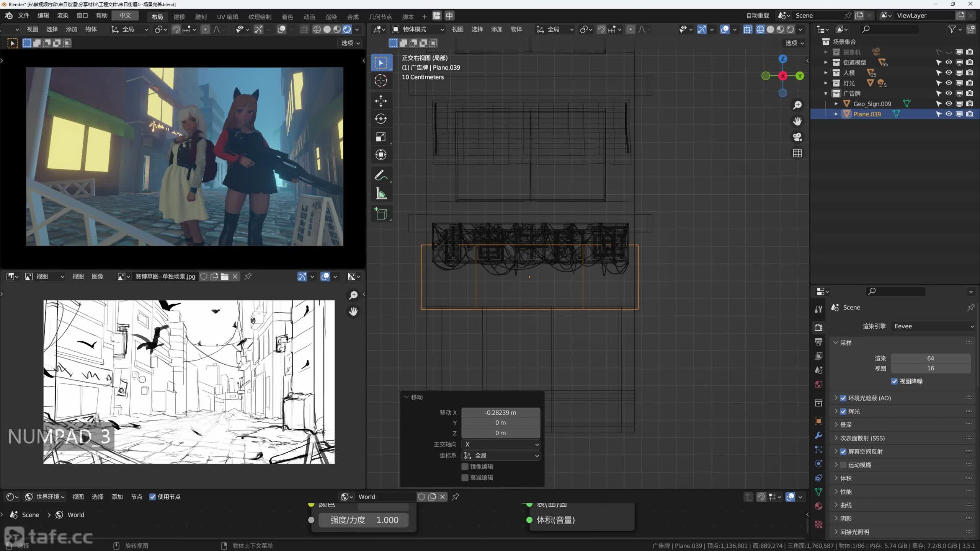
Task: Toggle the 辉光 bloom checkbox
Action: click(843, 411)
